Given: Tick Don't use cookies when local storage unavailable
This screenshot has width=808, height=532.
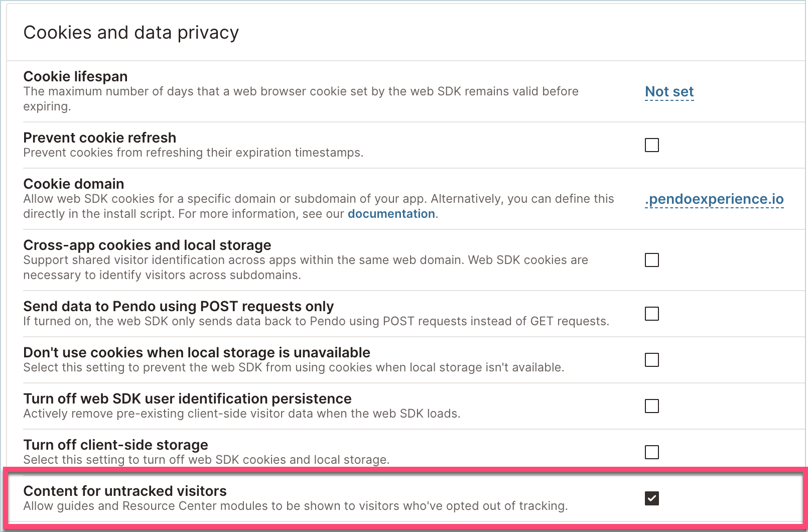Looking at the screenshot, I should 651,360.
